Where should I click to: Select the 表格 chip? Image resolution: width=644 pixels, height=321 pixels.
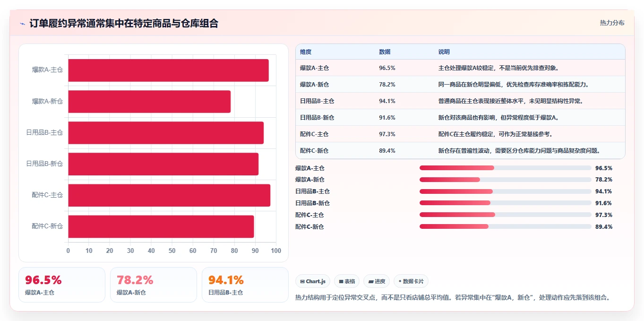pos(347,281)
